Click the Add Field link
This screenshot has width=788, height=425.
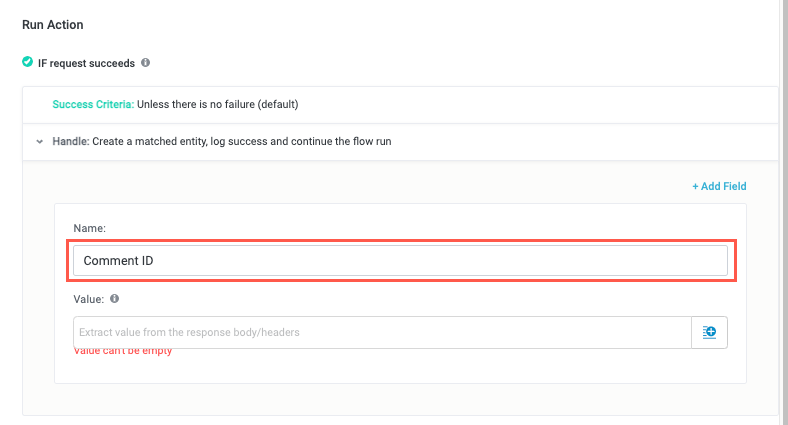click(719, 186)
